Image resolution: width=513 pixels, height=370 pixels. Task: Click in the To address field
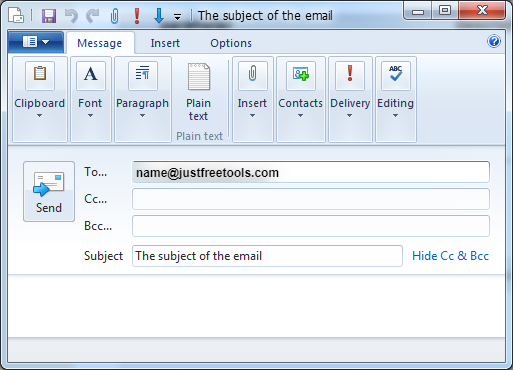coord(311,172)
